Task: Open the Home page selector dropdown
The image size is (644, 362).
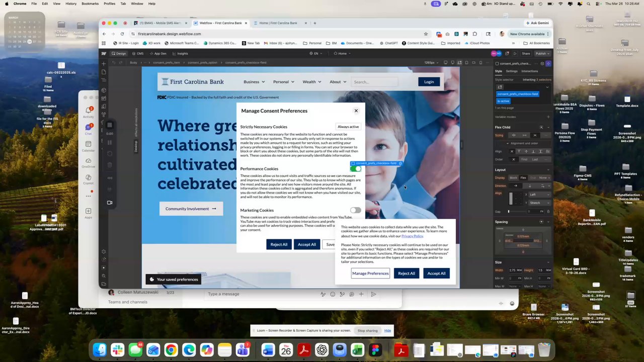Action: coord(343,53)
